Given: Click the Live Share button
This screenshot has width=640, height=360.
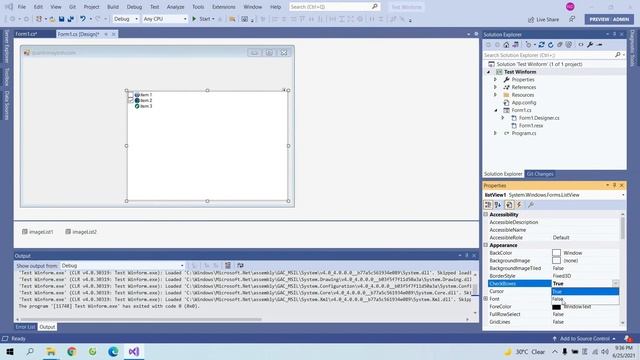Looking at the screenshot, I should point(543,19).
